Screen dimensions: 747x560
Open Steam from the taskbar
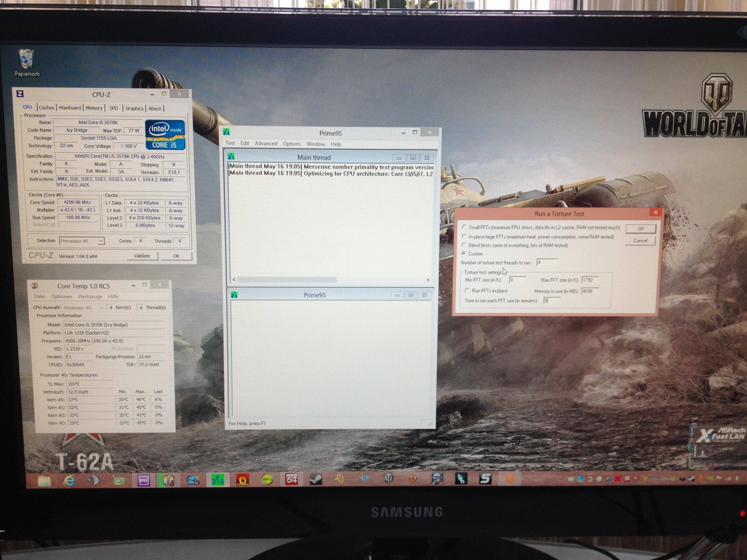click(316, 479)
